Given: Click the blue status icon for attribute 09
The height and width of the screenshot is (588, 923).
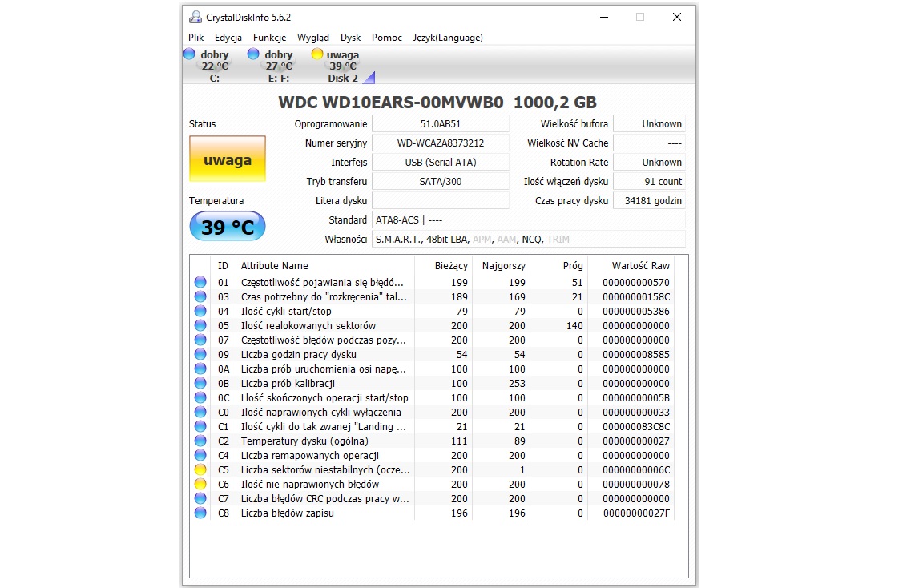Looking at the screenshot, I should coord(200,354).
